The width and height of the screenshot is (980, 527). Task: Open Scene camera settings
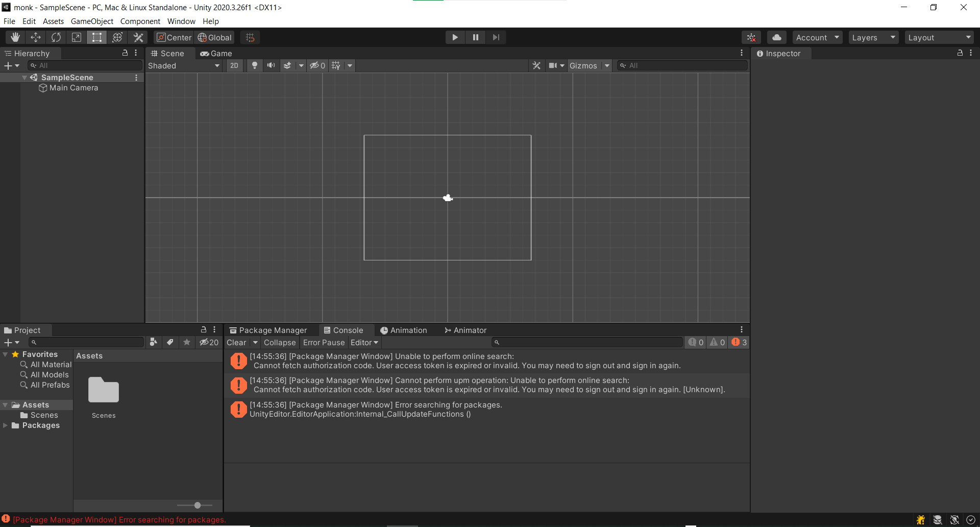tap(556, 65)
